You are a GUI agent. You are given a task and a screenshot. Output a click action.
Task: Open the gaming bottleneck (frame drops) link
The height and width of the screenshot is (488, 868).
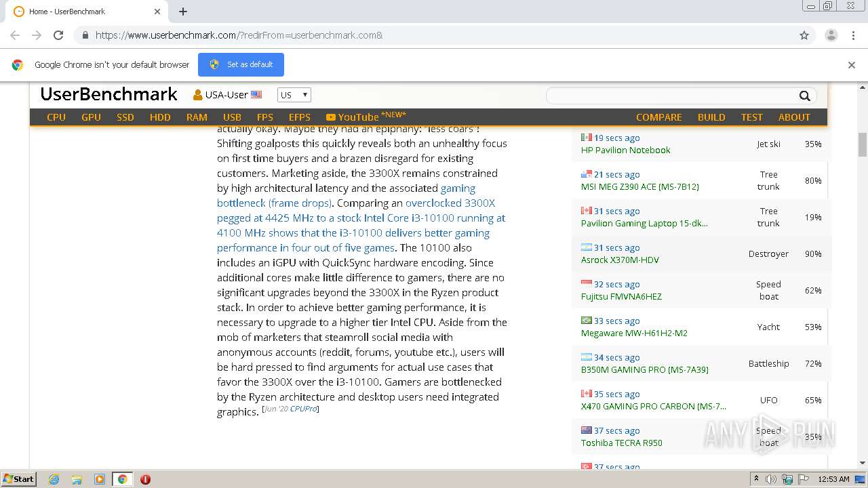(346, 196)
